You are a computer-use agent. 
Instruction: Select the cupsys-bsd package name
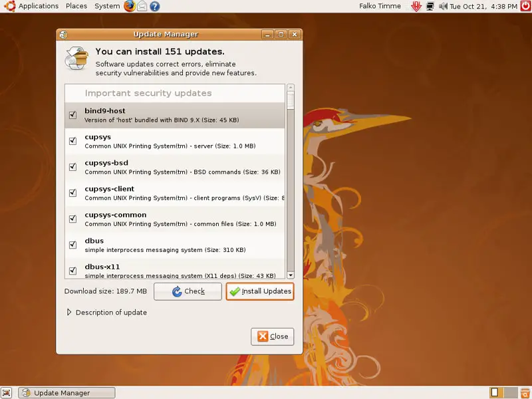click(106, 163)
